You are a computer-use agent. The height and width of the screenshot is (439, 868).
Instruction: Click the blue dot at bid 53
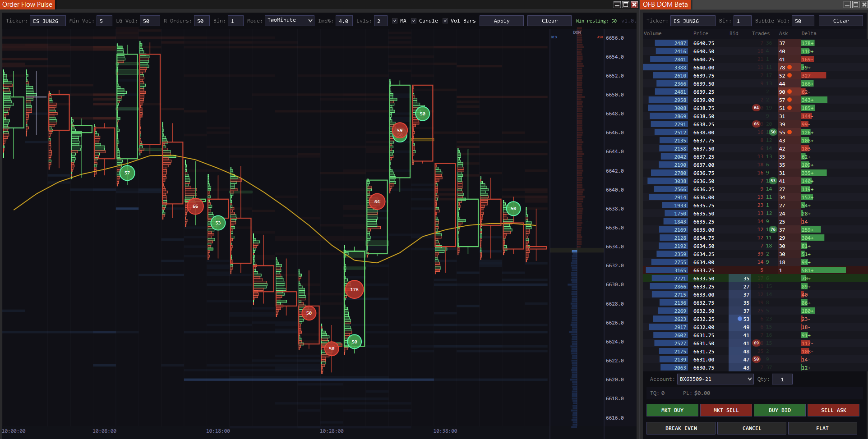point(740,319)
